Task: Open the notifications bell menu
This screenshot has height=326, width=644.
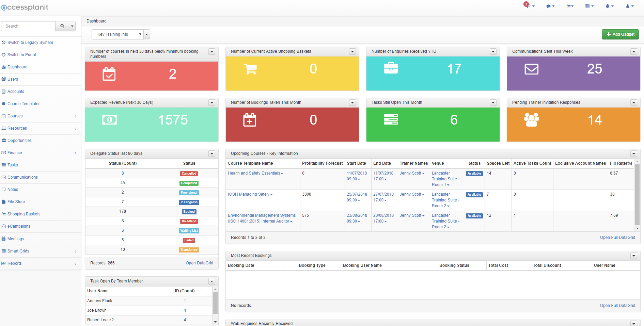Action: point(609,6)
